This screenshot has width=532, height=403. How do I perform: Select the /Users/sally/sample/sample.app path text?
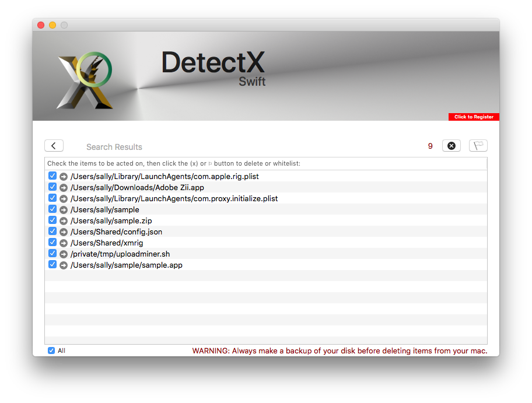click(x=126, y=265)
